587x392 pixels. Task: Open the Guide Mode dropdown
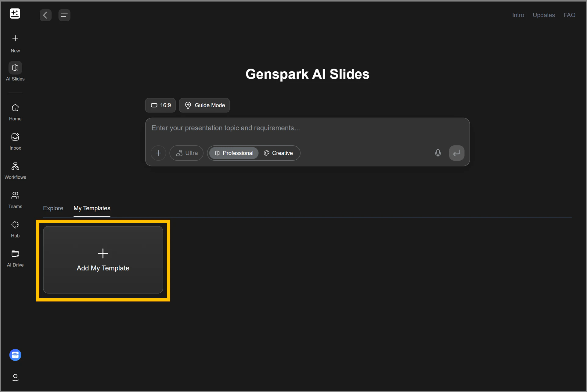pos(204,105)
